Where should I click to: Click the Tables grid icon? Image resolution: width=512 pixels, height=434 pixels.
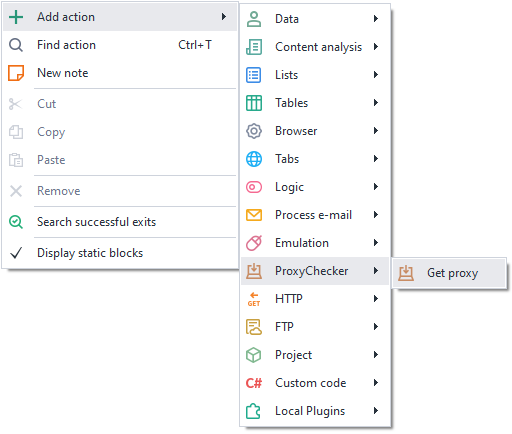254,103
